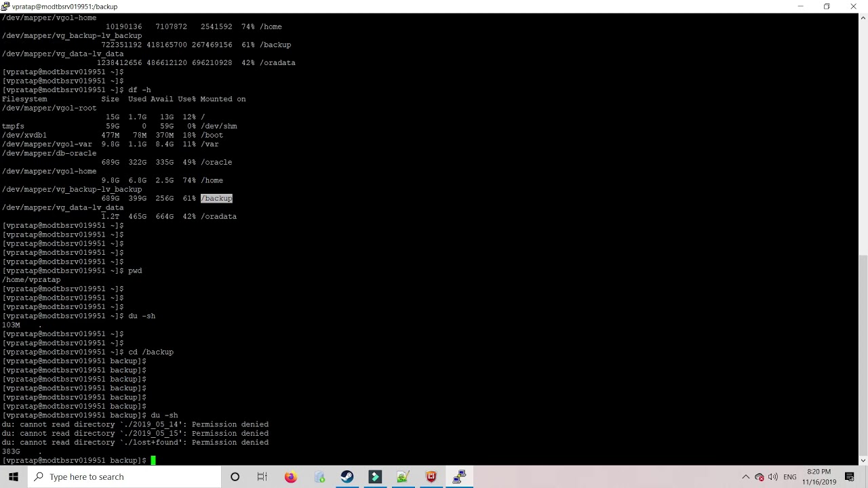The image size is (868, 488).
Task: Click the '2019_05_14' permission denied line
Action: tap(135, 424)
